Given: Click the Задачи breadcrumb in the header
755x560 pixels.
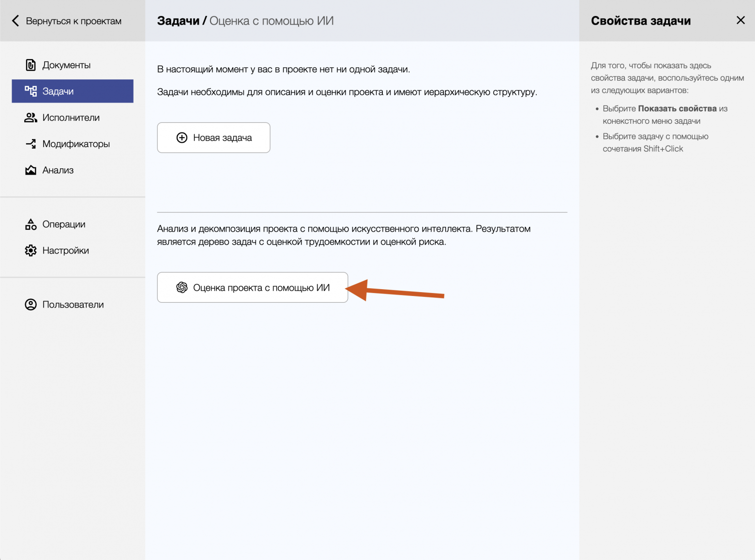Looking at the screenshot, I should 178,21.
